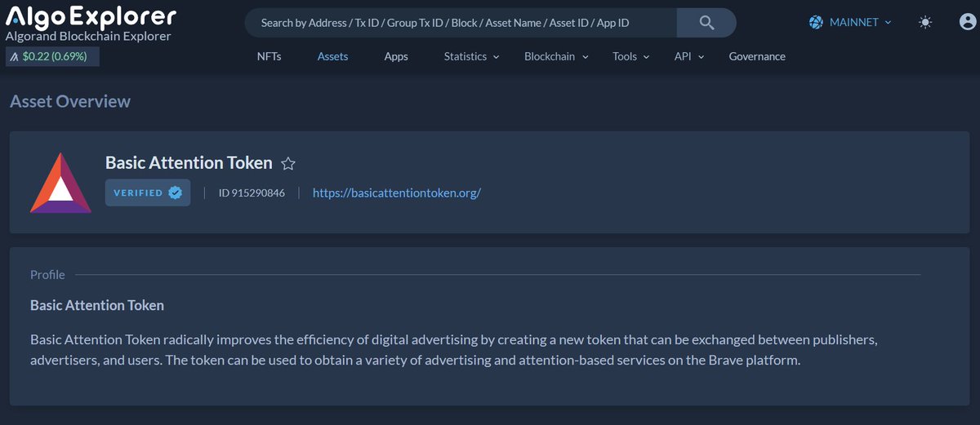Favorite Basic Attention Token with star icon
This screenshot has width=980, height=425.
[x=288, y=164]
